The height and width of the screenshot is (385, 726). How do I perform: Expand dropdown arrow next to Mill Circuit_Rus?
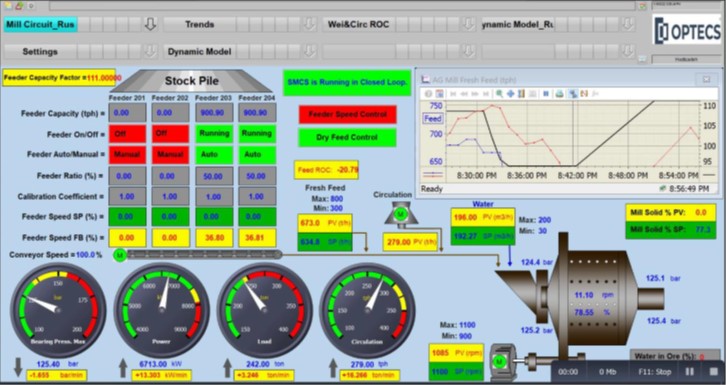150,24
